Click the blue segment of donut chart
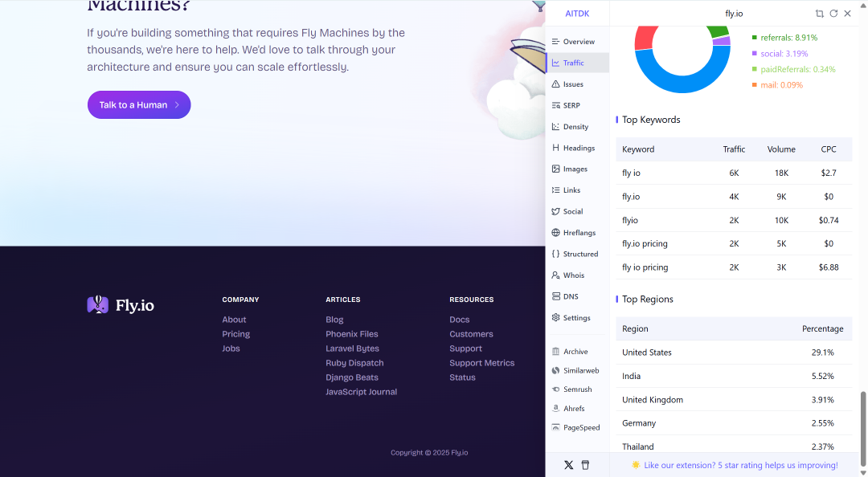Image resolution: width=868 pixels, height=477 pixels. pos(682,83)
